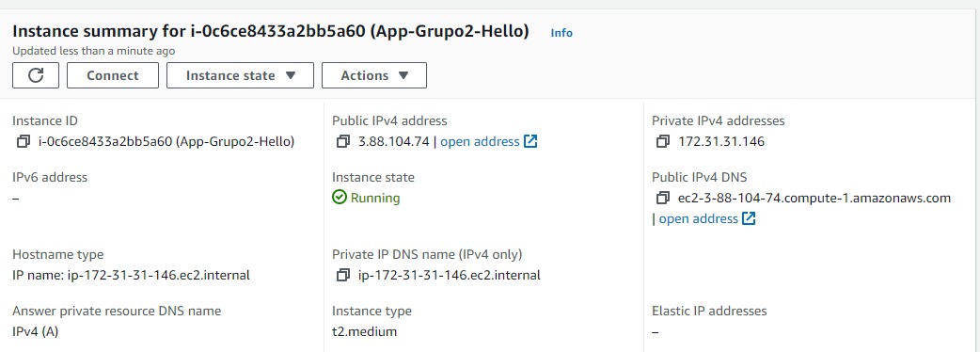Open address link next to 3.88.104.74
This screenshot has height=352, width=980.
click(x=480, y=141)
